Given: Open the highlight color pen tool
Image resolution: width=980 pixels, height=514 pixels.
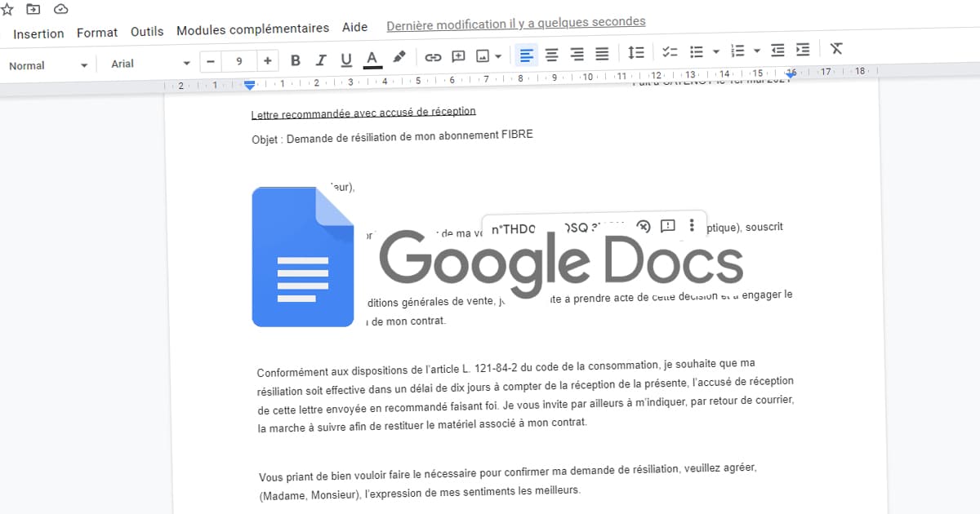Looking at the screenshot, I should tap(399, 57).
